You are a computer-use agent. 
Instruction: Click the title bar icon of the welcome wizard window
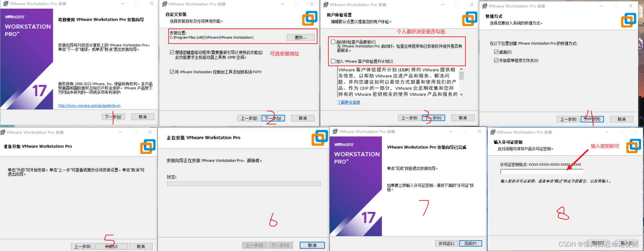[6, 3]
